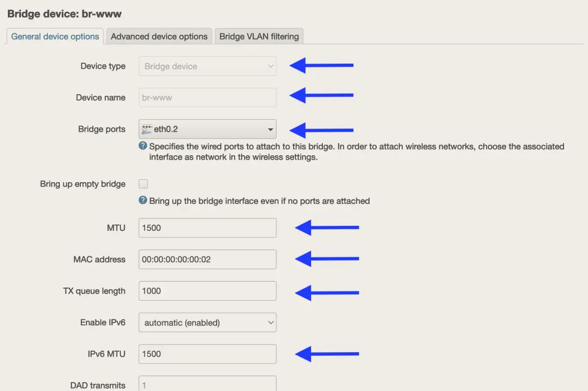The width and height of the screenshot is (588, 391).
Task: Click the MAC address label
Action: tap(99, 259)
